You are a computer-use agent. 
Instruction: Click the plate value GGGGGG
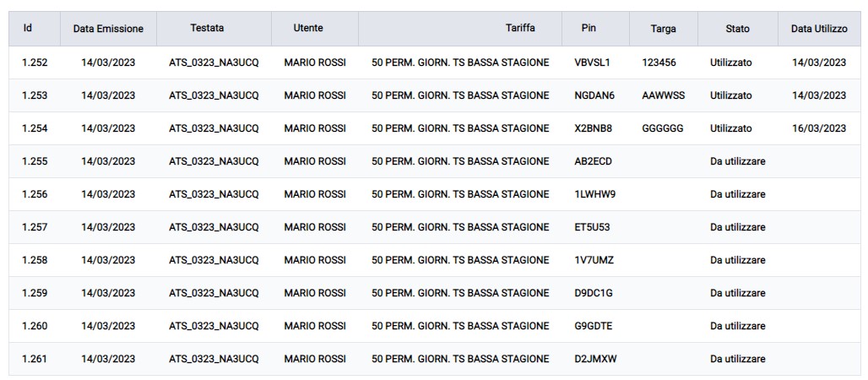pos(663,128)
